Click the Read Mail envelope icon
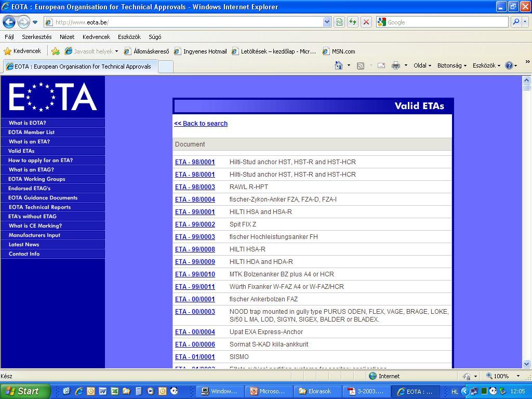532x399 pixels. pyautogui.click(x=381, y=65)
